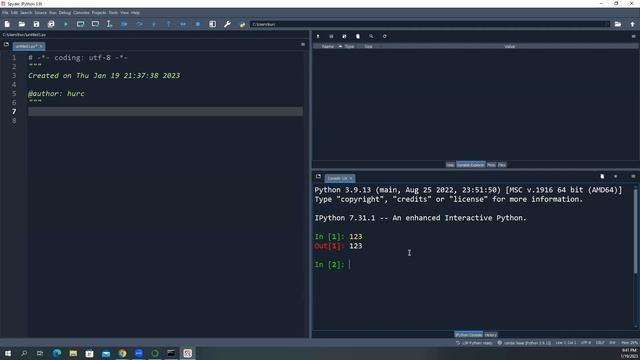640x360 pixels.
Task: Go to the parent directory
Action: [632, 24]
